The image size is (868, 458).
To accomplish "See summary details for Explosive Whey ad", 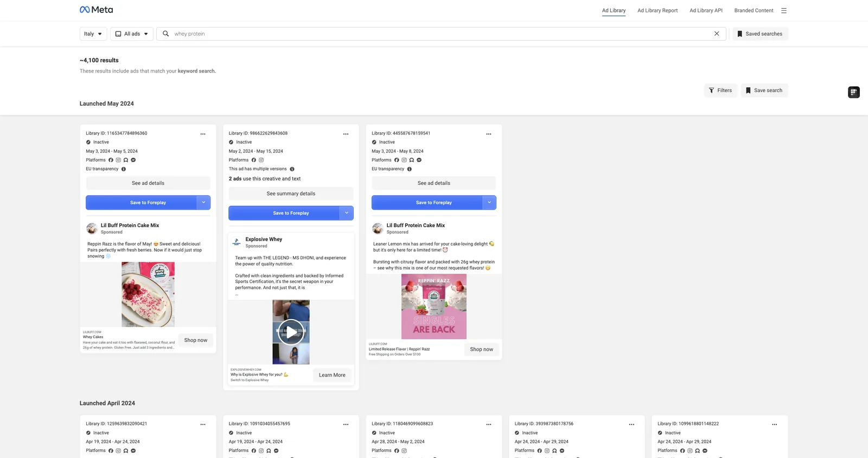I will 291,193.
